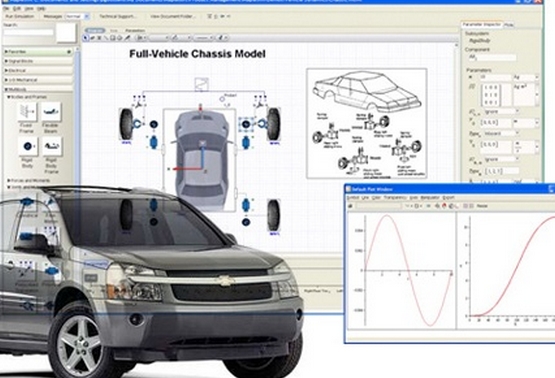Open the Messages level dropdown set to Normal
Image resolution: width=555 pixels, height=378 pixels.
[78, 17]
